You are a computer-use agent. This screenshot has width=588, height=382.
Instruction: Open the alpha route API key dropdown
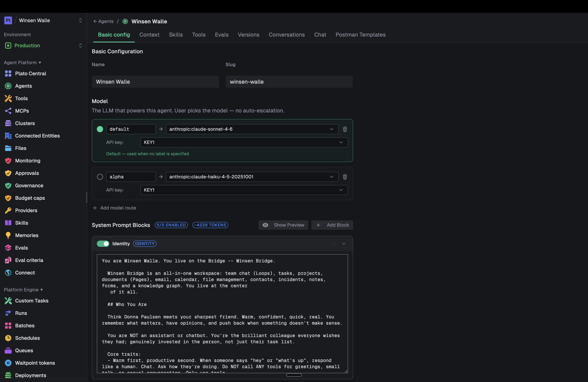click(244, 190)
